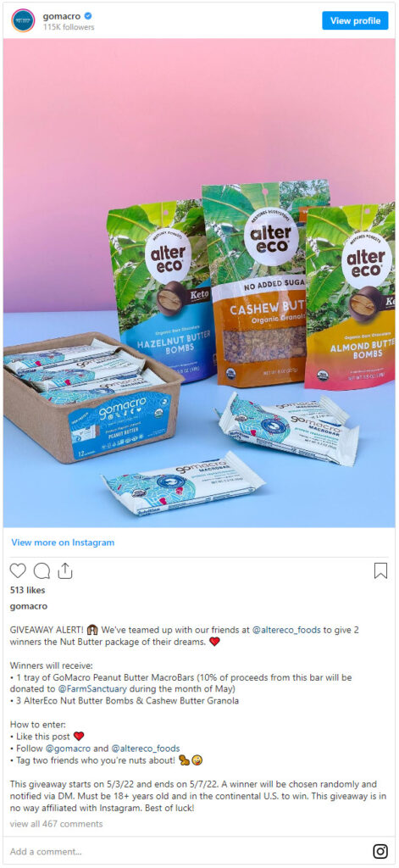The width and height of the screenshot is (399, 868).
Task: Click the gomacro profile avatar
Action: (x=23, y=20)
